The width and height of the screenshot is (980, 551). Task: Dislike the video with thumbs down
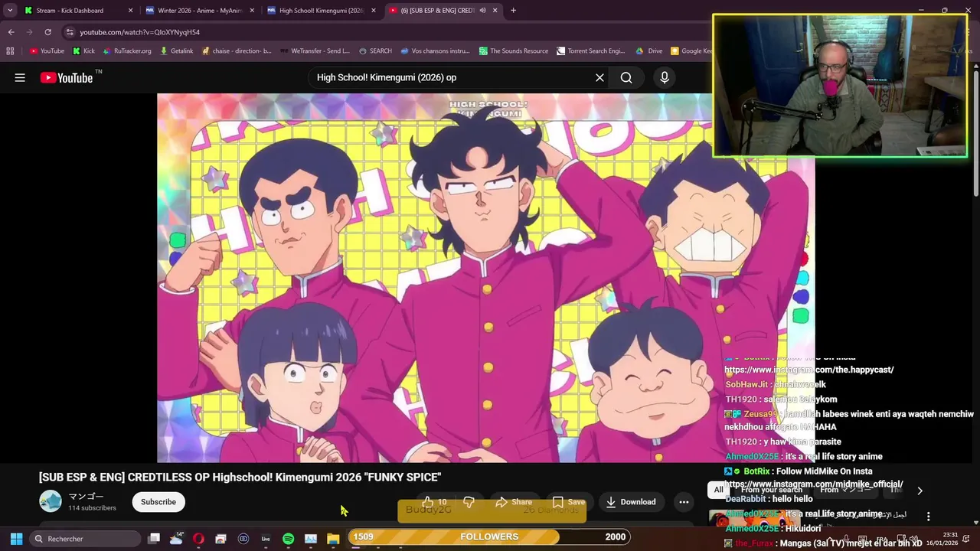pos(469,502)
